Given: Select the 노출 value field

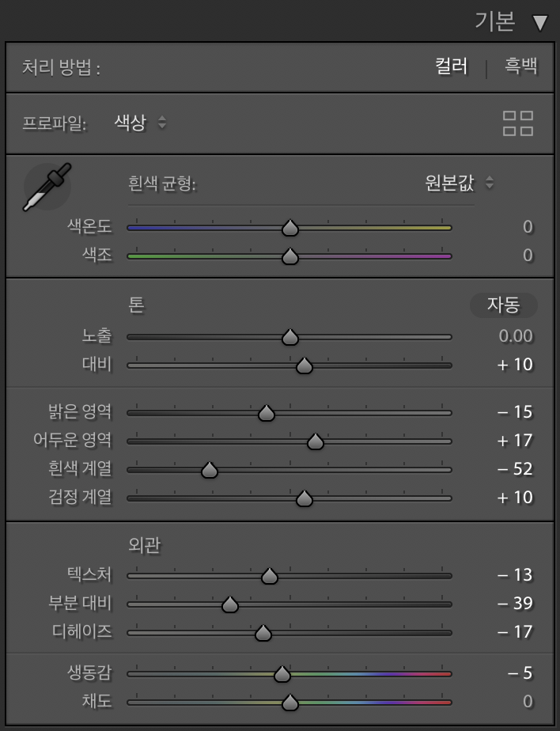Looking at the screenshot, I should point(515,336).
